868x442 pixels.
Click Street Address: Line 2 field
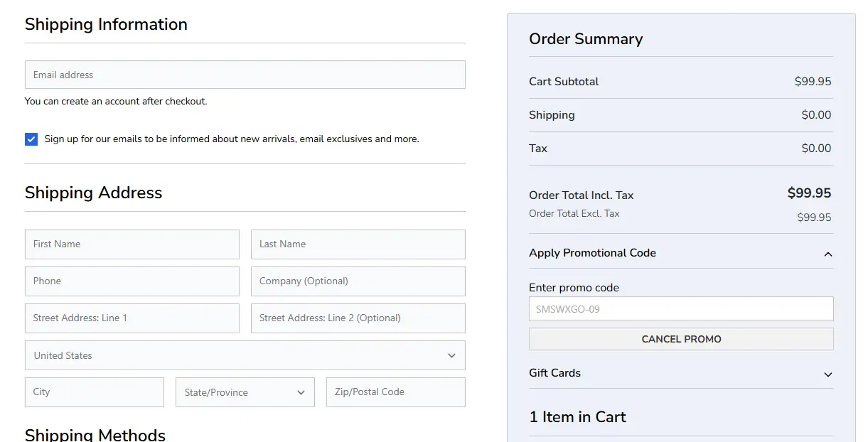point(358,318)
